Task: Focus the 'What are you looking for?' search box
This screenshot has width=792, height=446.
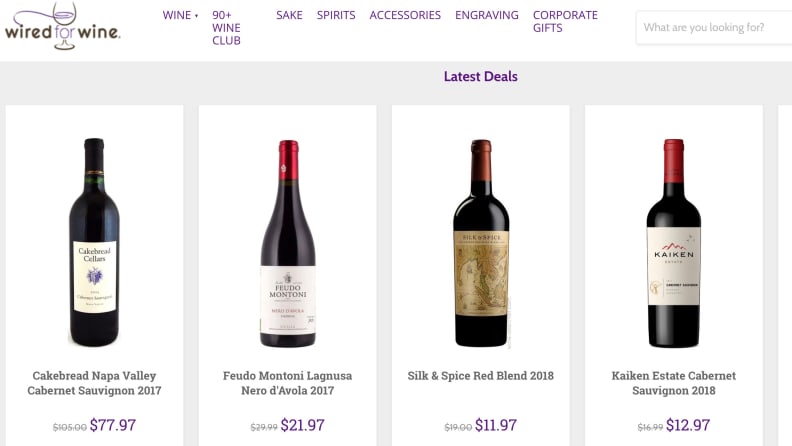Action: [714, 27]
